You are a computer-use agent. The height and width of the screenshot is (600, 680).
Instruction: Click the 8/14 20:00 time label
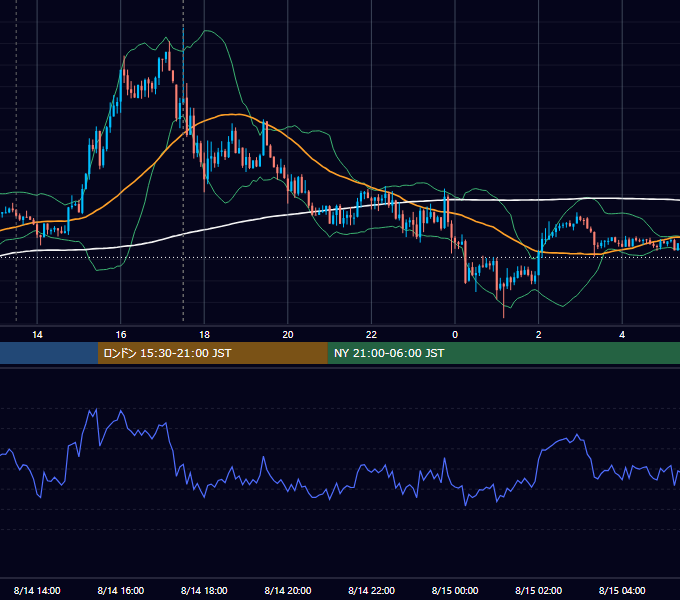288,590
